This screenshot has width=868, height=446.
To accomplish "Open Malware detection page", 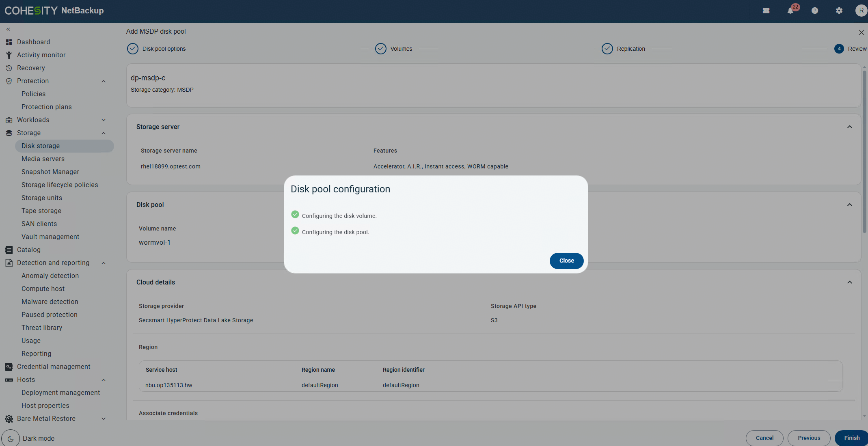I will coord(50,302).
